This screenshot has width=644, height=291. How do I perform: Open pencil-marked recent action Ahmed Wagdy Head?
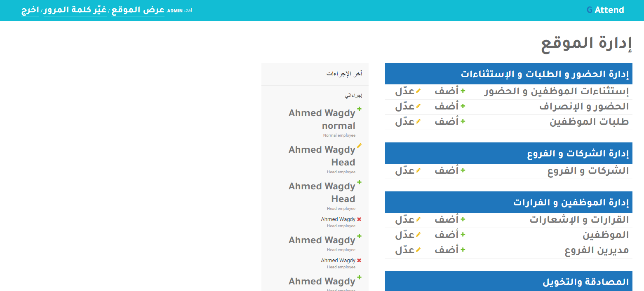tap(322, 156)
